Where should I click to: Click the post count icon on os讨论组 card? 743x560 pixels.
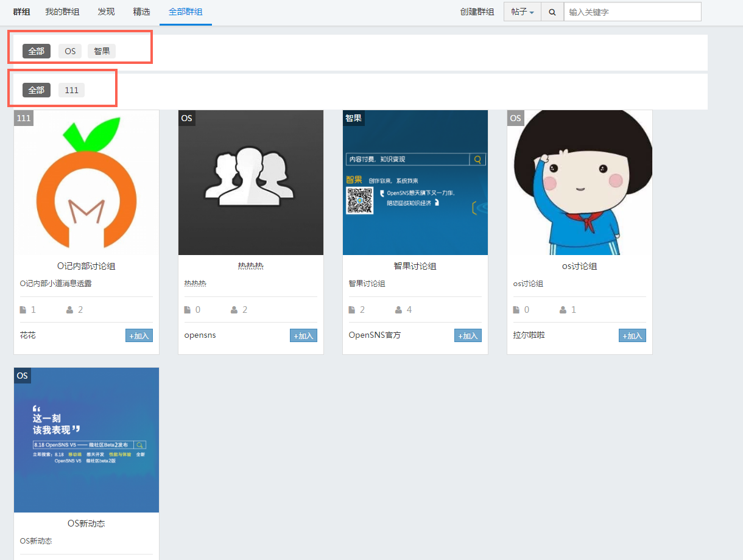(x=516, y=310)
